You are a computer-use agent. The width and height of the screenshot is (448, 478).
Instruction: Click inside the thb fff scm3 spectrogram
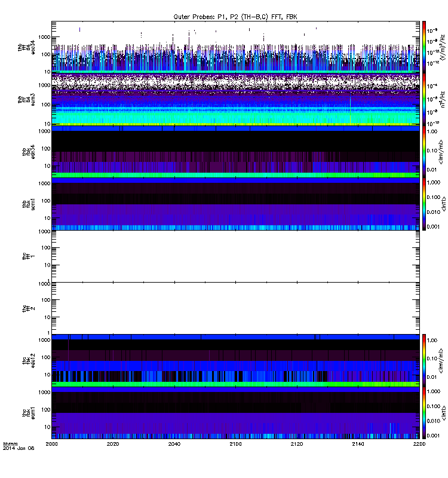point(235,99)
